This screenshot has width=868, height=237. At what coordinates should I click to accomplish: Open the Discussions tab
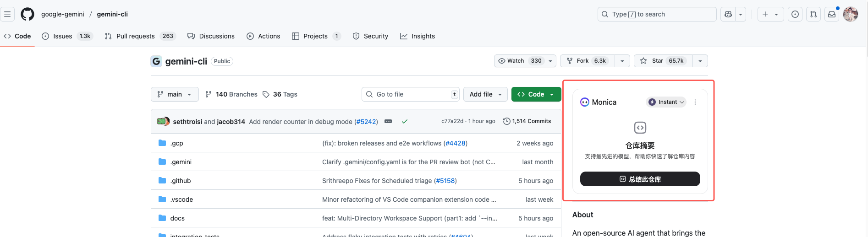click(211, 36)
